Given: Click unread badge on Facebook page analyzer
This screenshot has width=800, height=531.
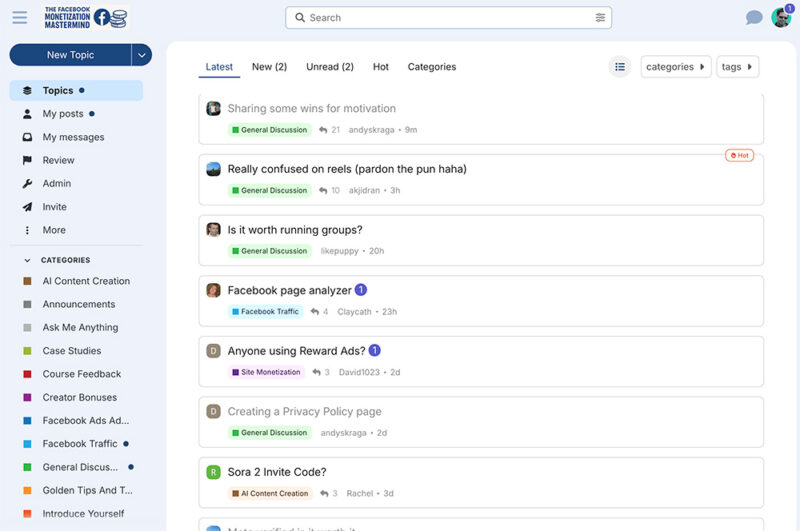Looking at the screenshot, I should point(361,290).
